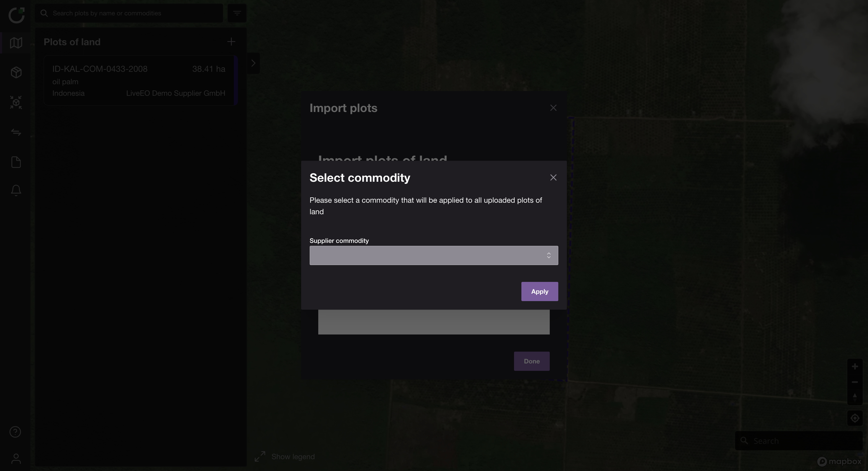Apply the selected commodity
The width and height of the screenshot is (868, 471).
pyautogui.click(x=539, y=291)
